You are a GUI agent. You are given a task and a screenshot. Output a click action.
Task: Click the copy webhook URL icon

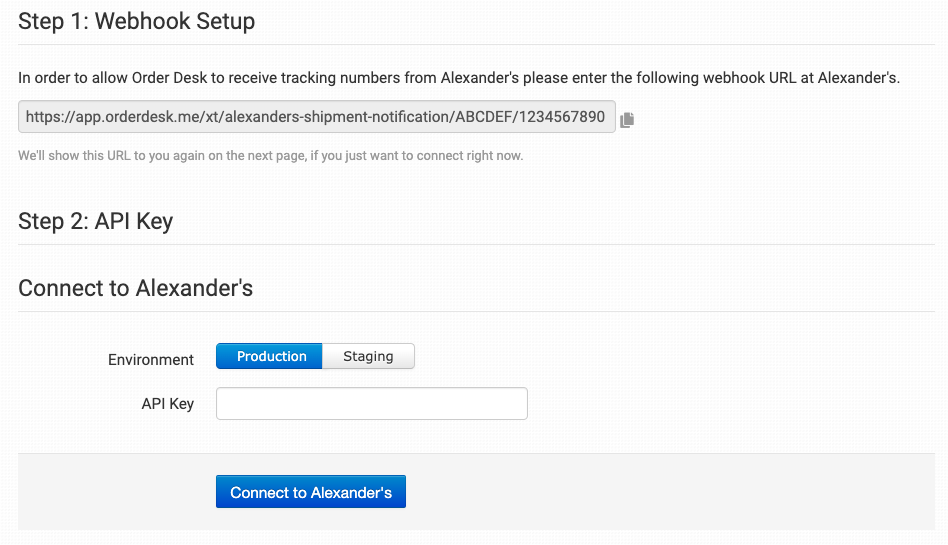tap(627, 119)
